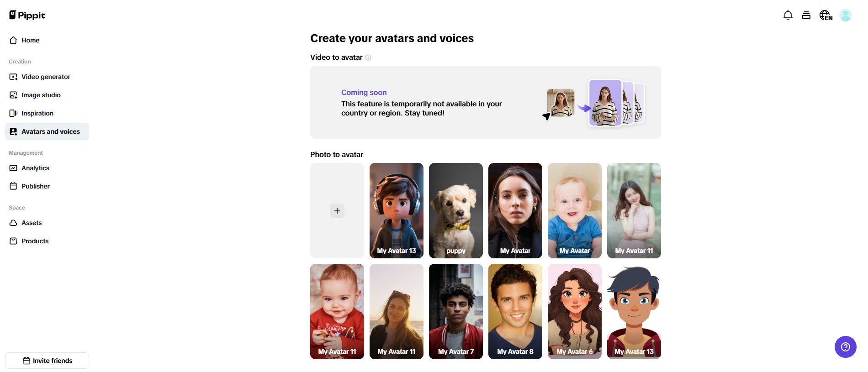Open notifications bell icon
Viewport: 868px width, 372px height.
point(788,16)
